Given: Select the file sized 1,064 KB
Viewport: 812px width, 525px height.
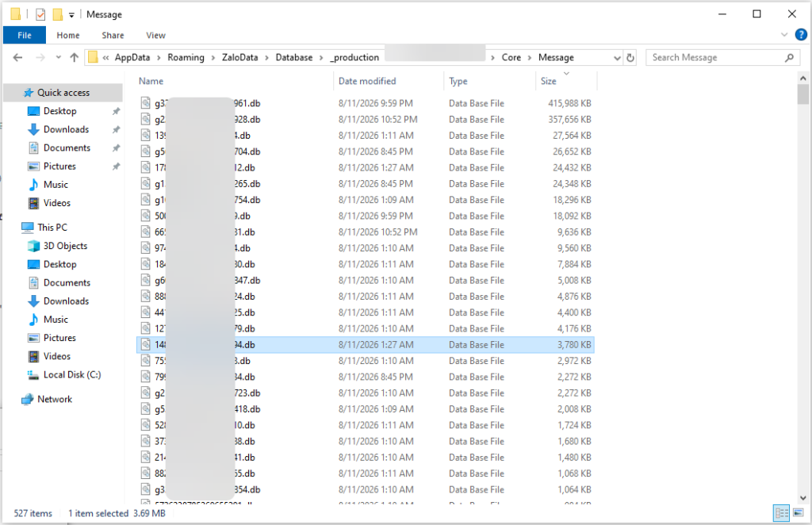Looking at the screenshot, I should (x=365, y=489).
